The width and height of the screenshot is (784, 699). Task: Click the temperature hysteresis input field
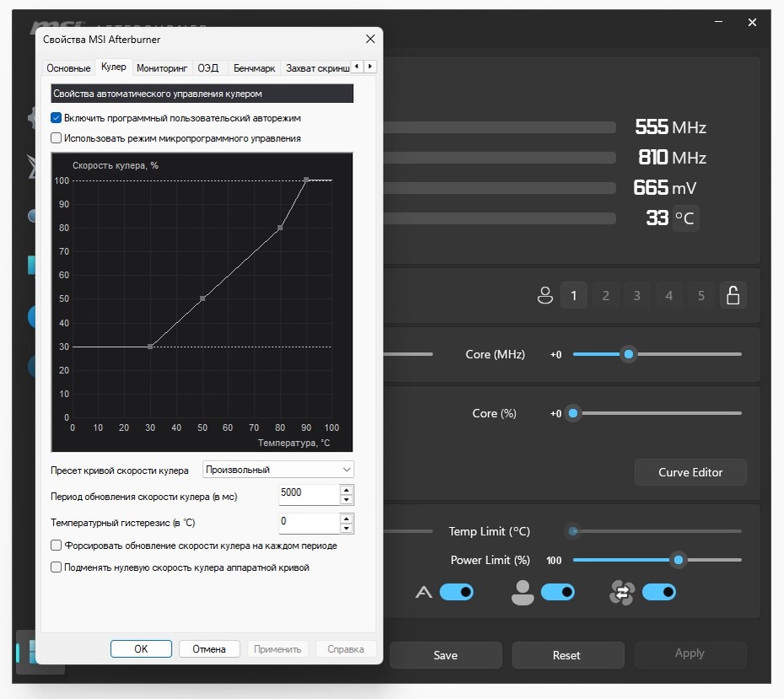click(309, 523)
